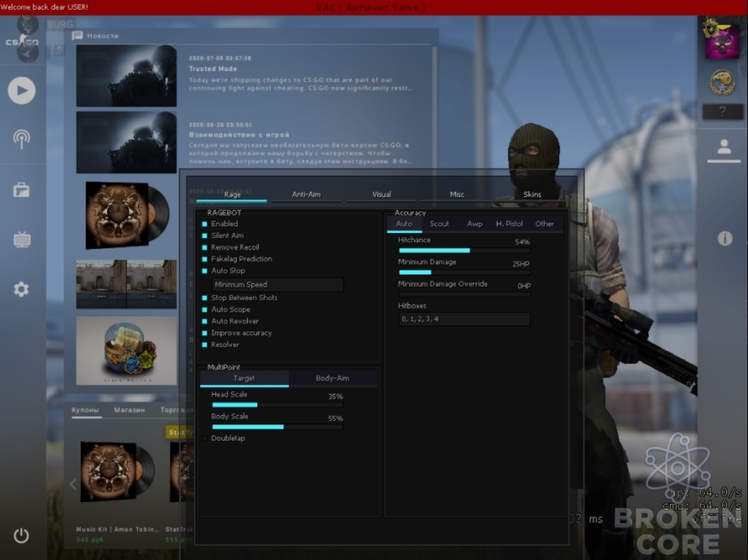Open the Watch TV icon in the sidebar
Screen dimensions: 748x560
click(22, 239)
